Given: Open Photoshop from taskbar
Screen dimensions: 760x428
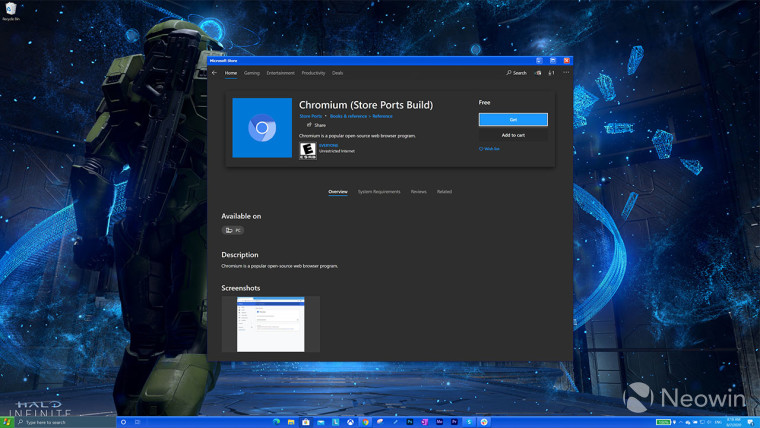Looking at the screenshot, I should tap(410, 422).
